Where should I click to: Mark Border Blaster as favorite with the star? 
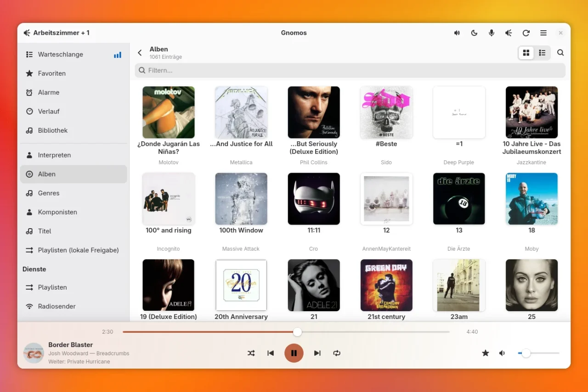click(485, 353)
